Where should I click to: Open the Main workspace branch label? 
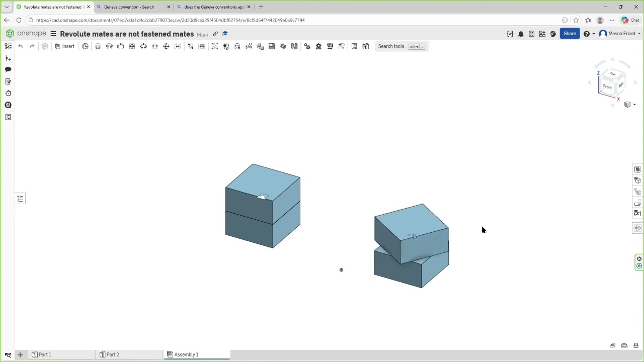(202, 34)
